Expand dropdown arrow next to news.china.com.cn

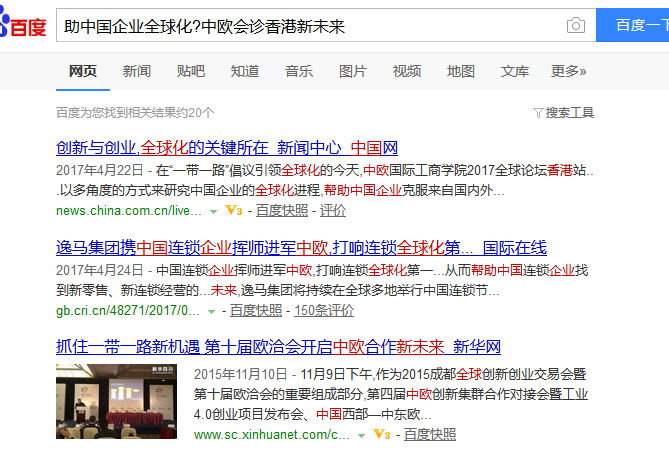[213, 211]
